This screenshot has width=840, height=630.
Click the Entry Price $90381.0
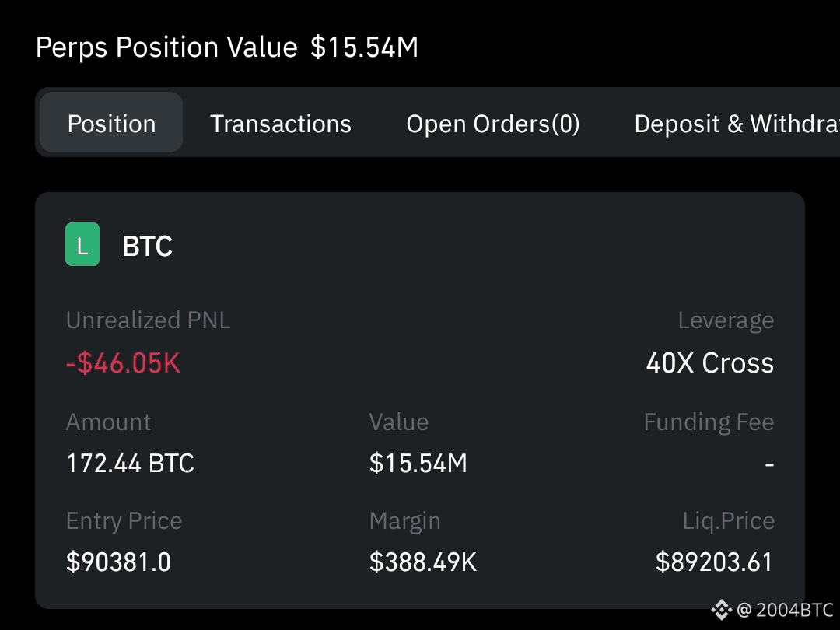pyautogui.click(x=117, y=562)
